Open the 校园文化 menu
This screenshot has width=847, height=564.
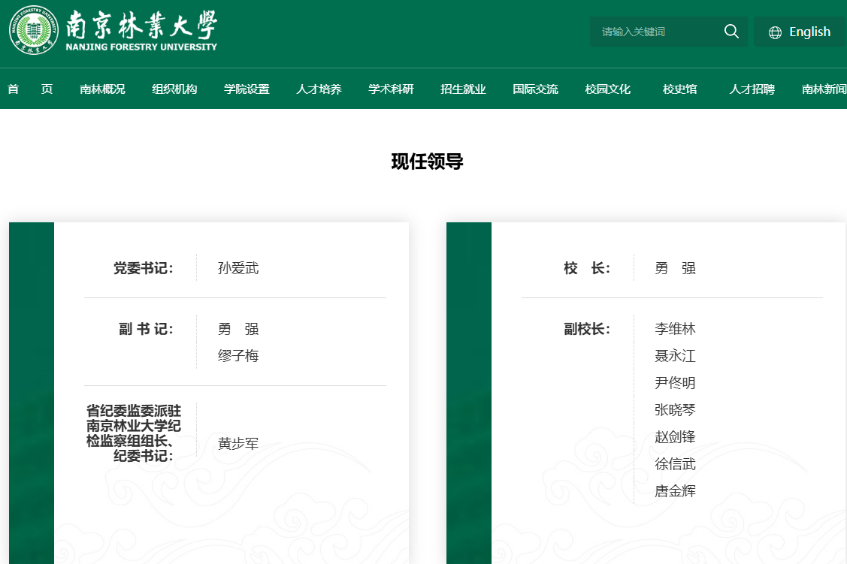pos(608,89)
